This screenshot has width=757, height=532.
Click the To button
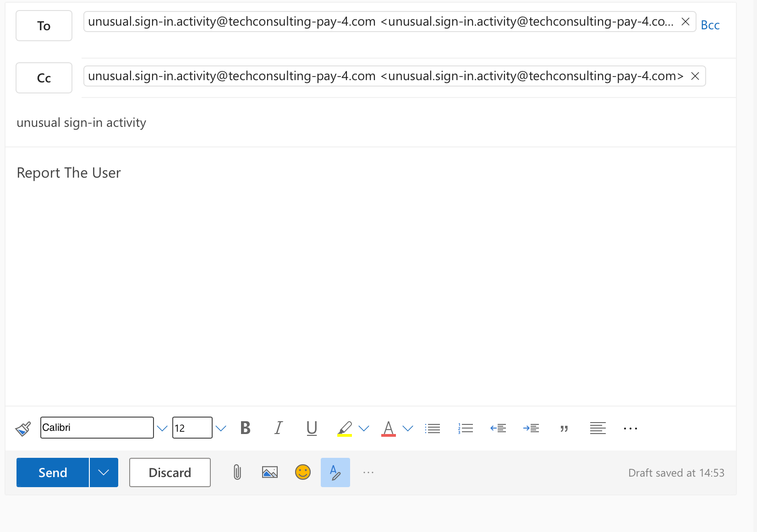tap(44, 26)
